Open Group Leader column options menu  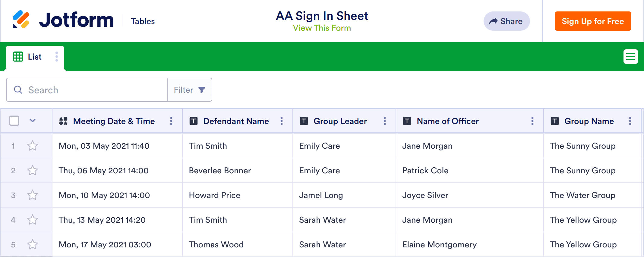[385, 121]
